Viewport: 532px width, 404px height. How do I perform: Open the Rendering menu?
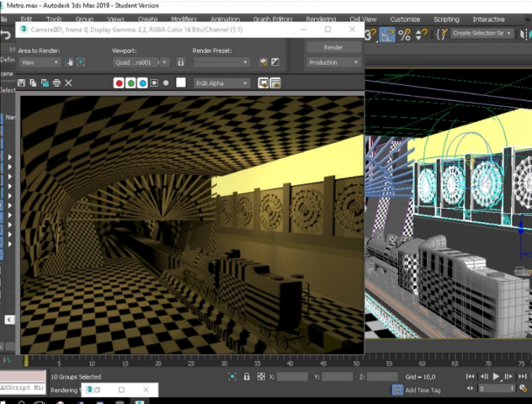(x=321, y=19)
